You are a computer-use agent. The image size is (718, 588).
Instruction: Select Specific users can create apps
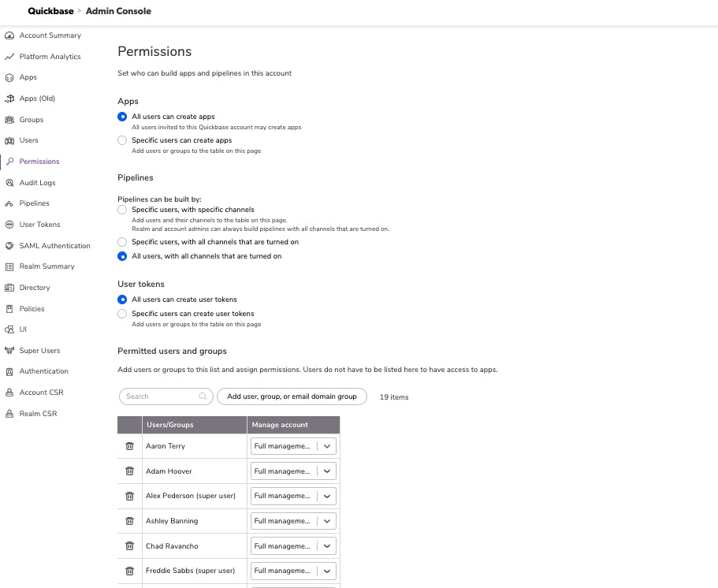122,140
